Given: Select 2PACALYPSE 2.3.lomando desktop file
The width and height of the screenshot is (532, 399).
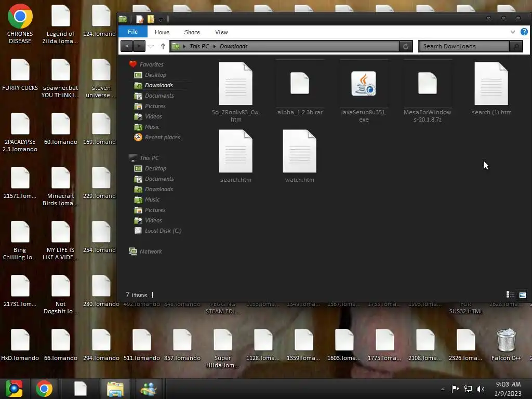Looking at the screenshot, I should 20,132.
